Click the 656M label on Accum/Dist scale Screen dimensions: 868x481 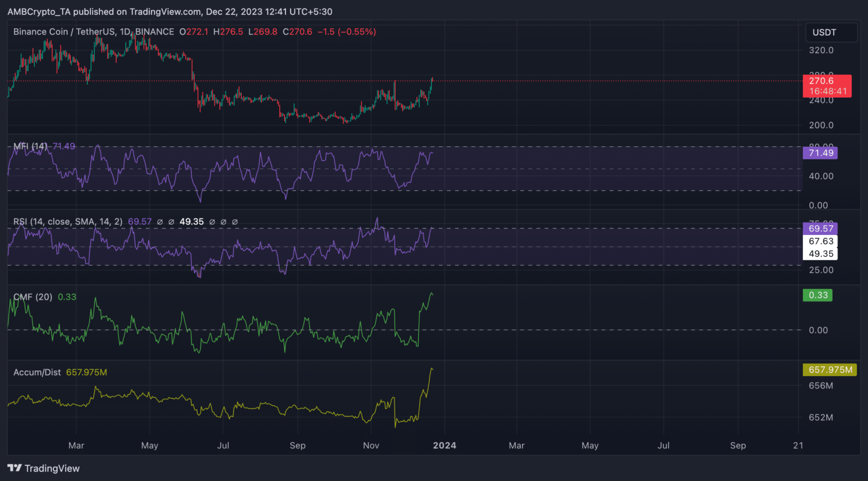[x=821, y=386]
